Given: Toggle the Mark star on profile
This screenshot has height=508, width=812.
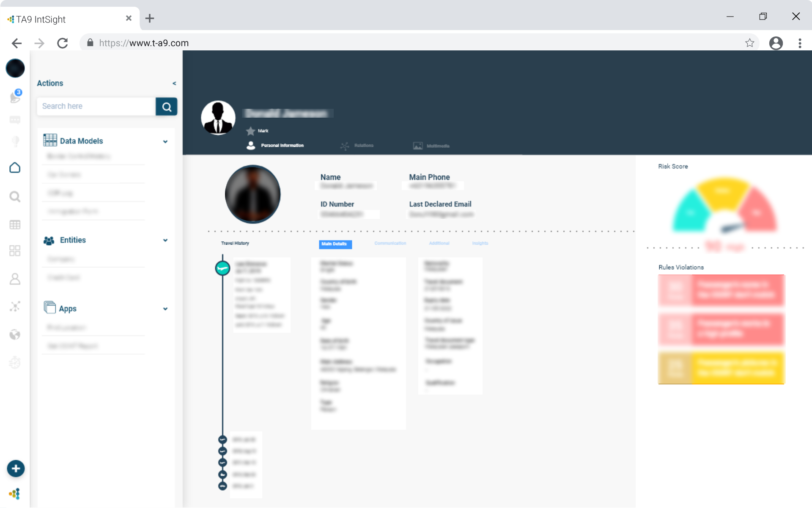Looking at the screenshot, I should [x=250, y=131].
